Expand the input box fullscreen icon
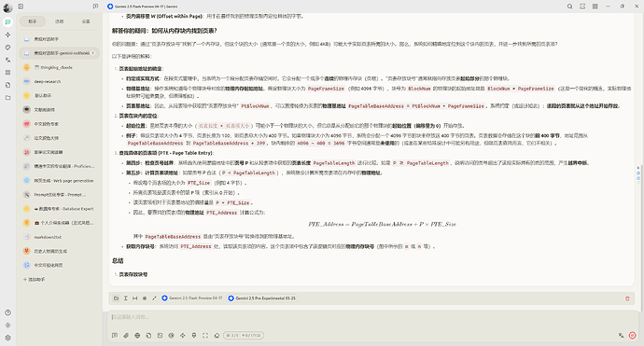The height and width of the screenshot is (346, 644). [205, 336]
